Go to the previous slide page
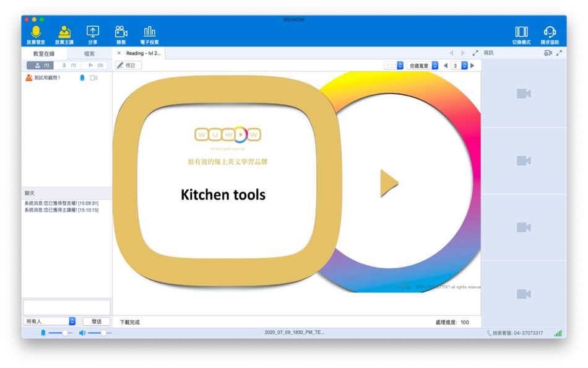Viewport: 588px width, 368px height. (x=446, y=66)
